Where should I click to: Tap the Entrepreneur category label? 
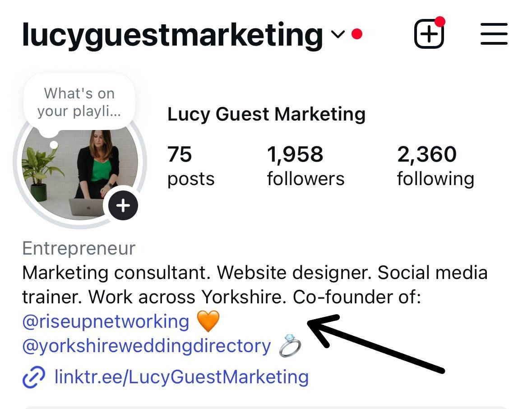(79, 248)
